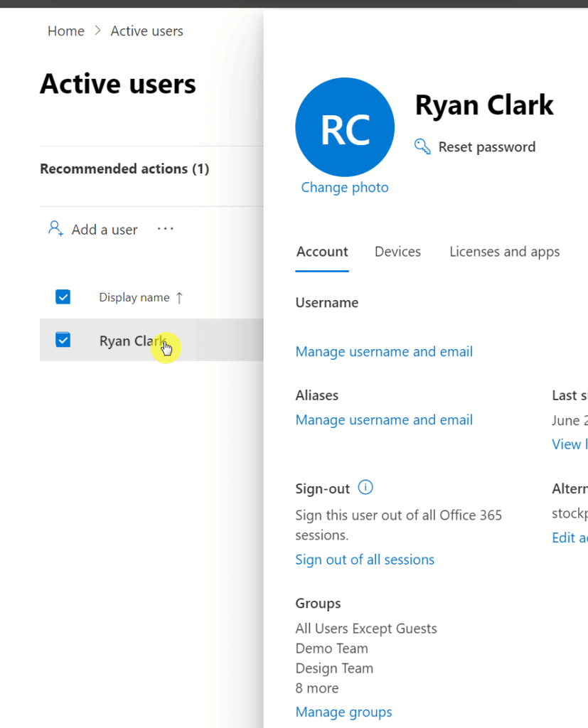Click Sign out of all sessions link
This screenshot has width=588, height=728.
tap(365, 560)
